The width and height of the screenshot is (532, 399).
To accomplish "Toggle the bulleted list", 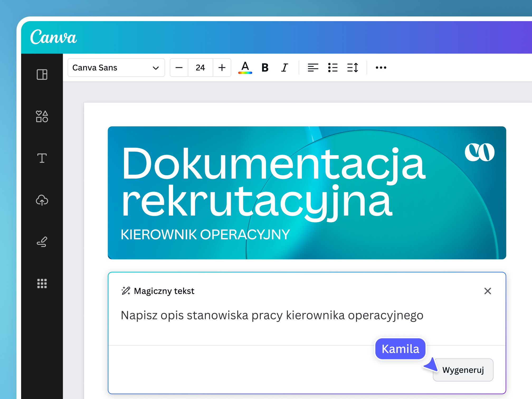I will (x=333, y=68).
